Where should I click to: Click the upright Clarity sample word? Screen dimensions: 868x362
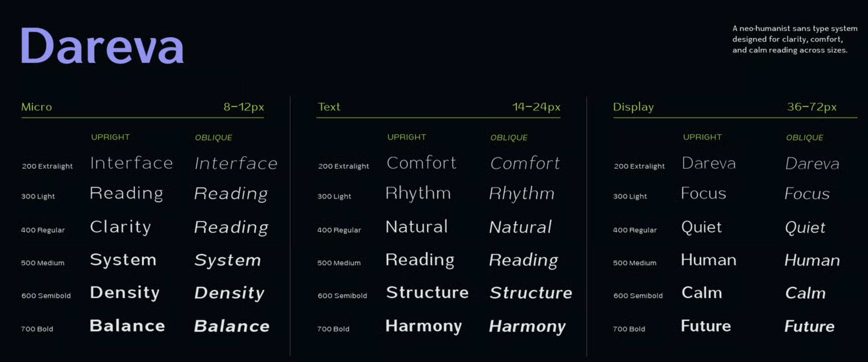(x=120, y=227)
